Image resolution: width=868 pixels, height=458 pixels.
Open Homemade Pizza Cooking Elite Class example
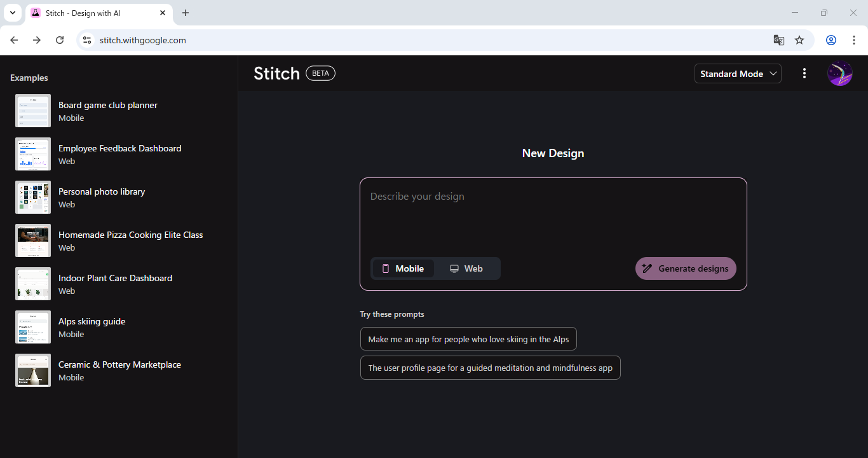click(x=118, y=240)
